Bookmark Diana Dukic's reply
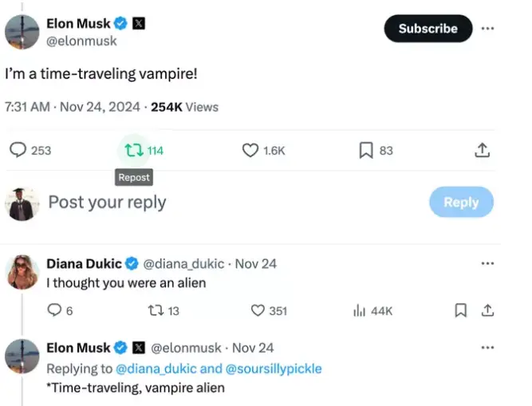Viewport: 532px width, 406px height. click(x=460, y=310)
